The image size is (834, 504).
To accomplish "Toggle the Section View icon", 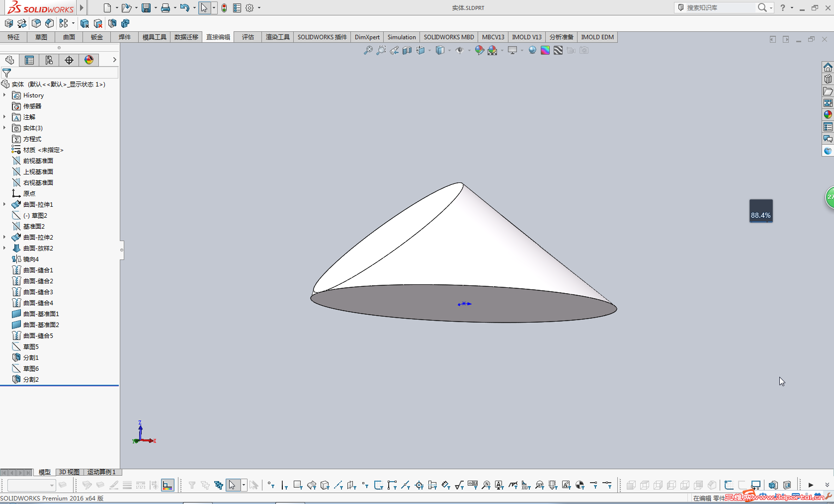I will tap(407, 50).
